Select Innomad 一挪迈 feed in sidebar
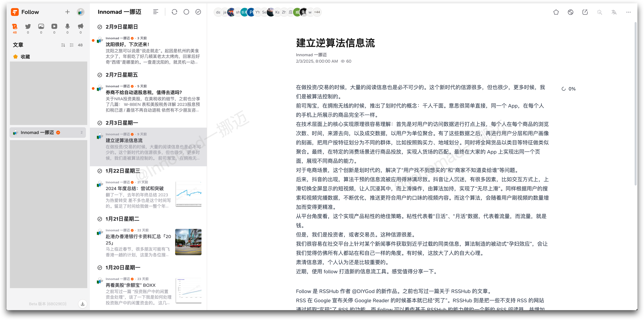 48,132
